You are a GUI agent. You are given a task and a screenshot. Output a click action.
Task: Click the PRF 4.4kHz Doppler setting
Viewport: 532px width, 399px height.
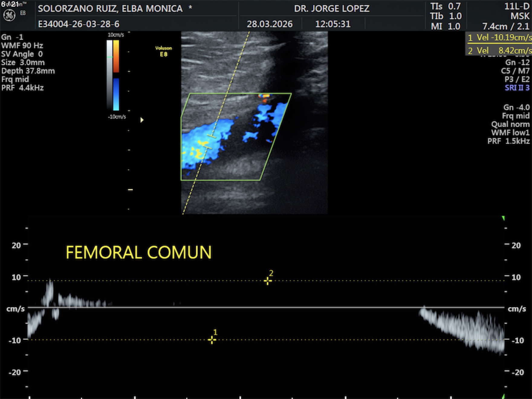coord(23,88)
